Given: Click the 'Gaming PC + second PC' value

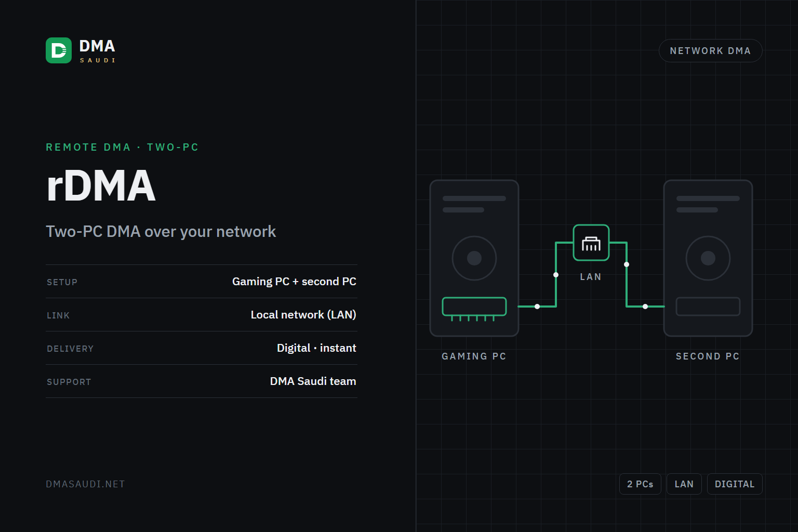Looking at the screenshot, I should point(294,282).
